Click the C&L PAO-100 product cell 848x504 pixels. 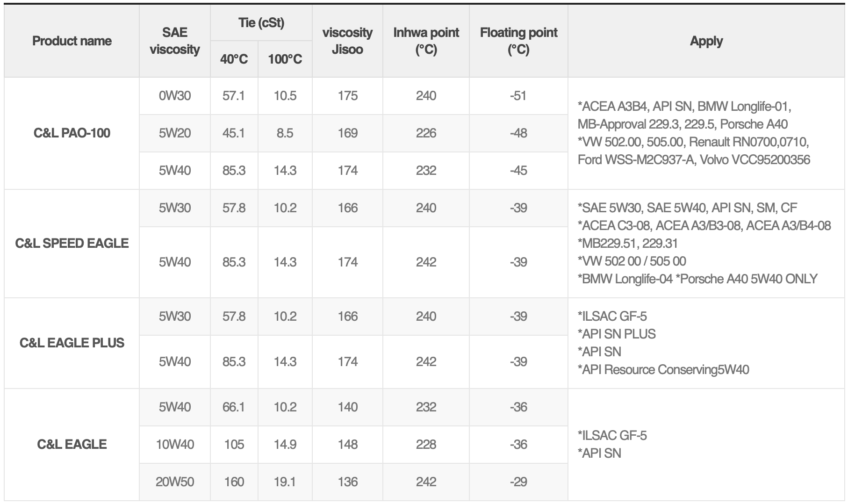(x=72, y=133)
